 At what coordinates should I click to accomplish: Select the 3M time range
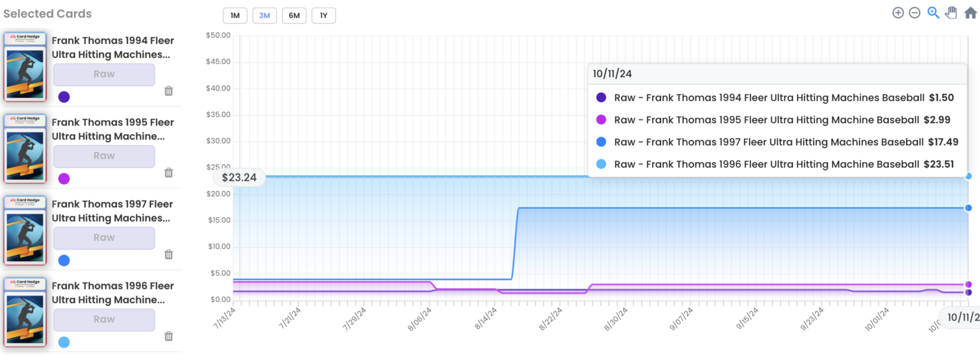click(265, 16)
